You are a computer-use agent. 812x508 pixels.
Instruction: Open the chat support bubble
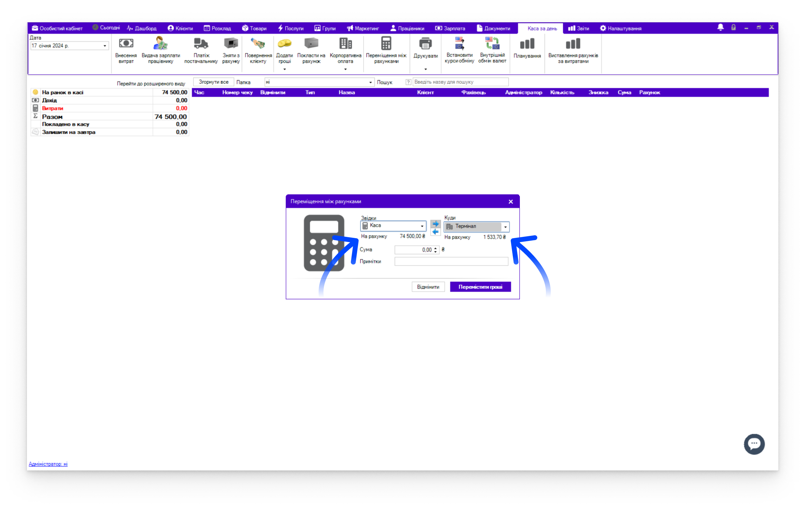click(754, 444)
